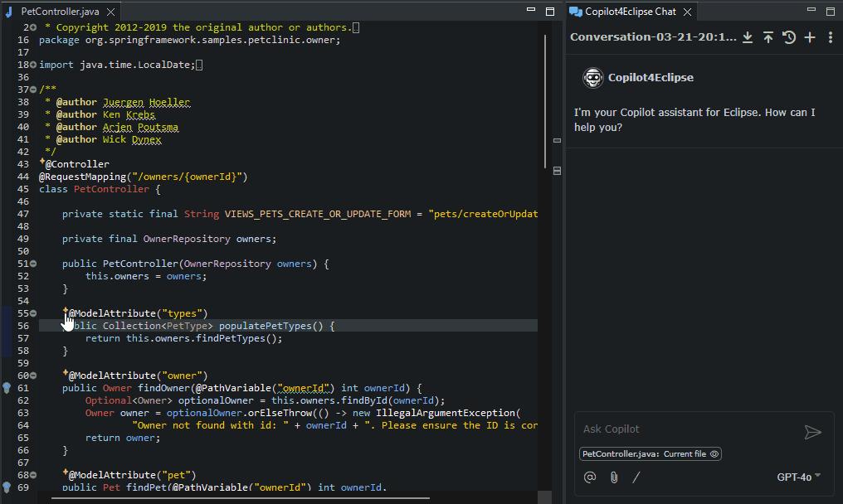Expand the folded import section at line 18

[x=33, y=65]
